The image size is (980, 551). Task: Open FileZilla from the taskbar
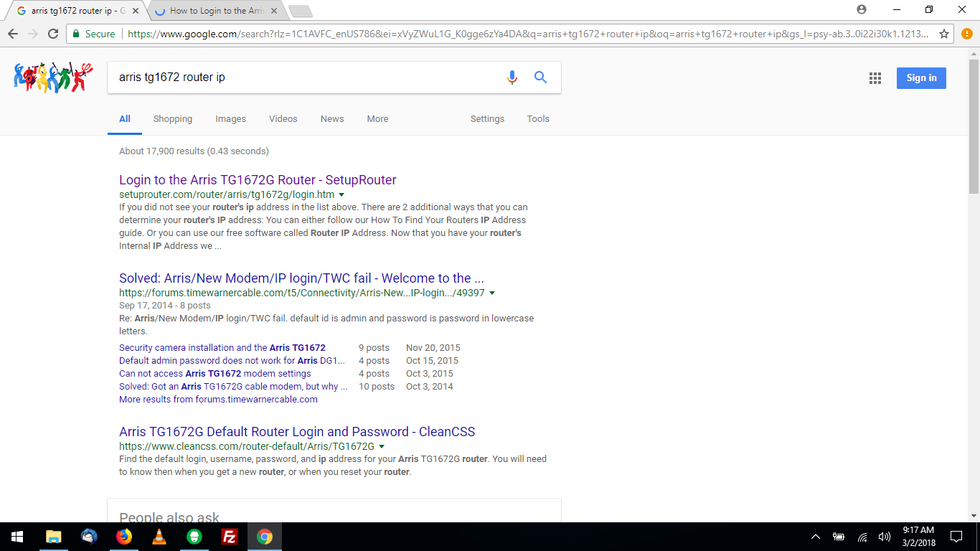click(230, 537)
